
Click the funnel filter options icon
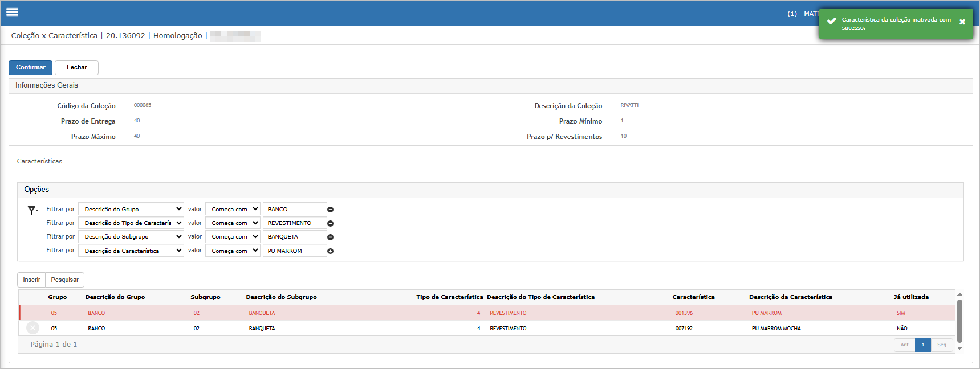pos(32,210)
